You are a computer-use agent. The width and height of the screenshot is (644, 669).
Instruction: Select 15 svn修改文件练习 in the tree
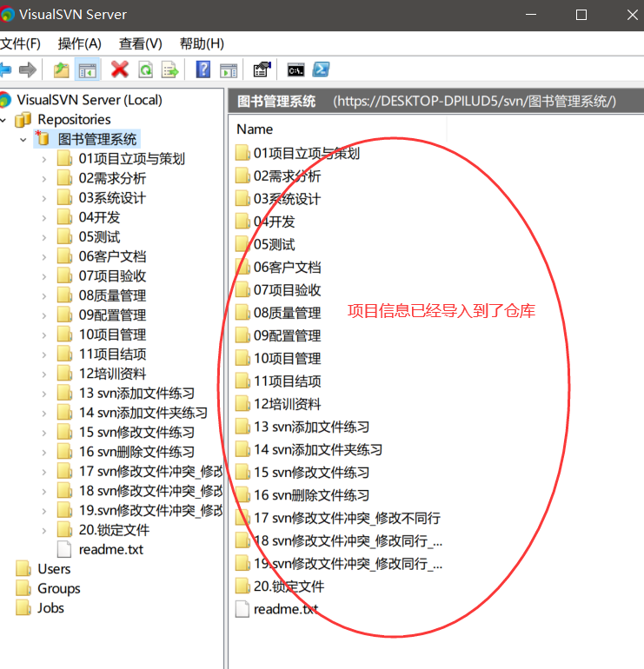point(136,432)
